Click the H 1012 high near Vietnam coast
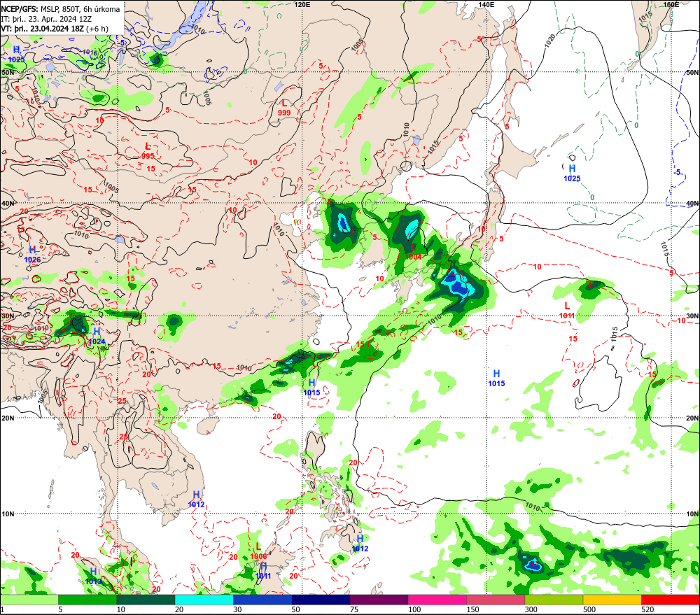This screenshot has height=615, width=700. (x=196, y=499)
